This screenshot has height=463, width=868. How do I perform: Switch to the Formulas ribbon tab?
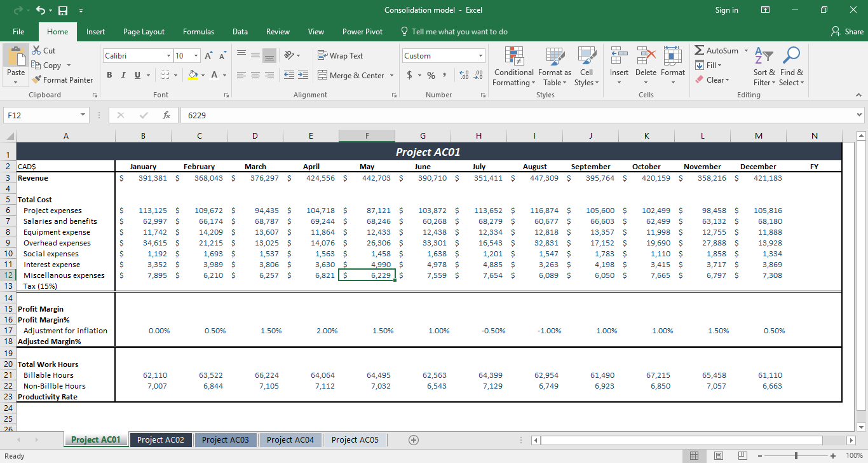(198, 31)
